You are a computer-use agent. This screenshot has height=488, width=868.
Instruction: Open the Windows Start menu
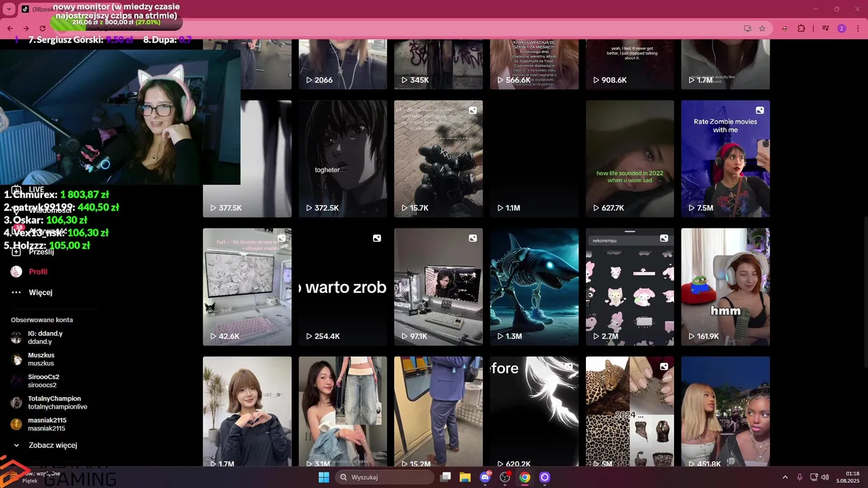click(324, 477)
